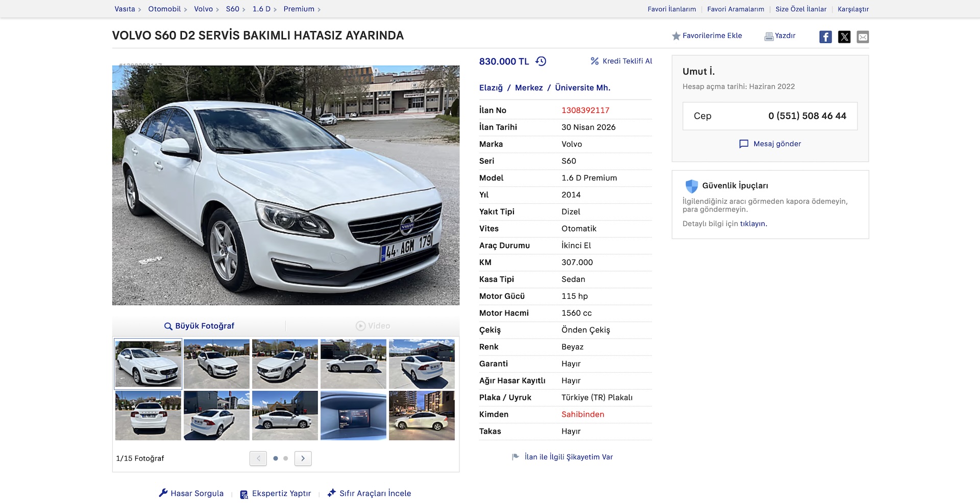Click the flag icon for listing complaint
The height and width of the screenshot is (503, 980).
[516, 457]
